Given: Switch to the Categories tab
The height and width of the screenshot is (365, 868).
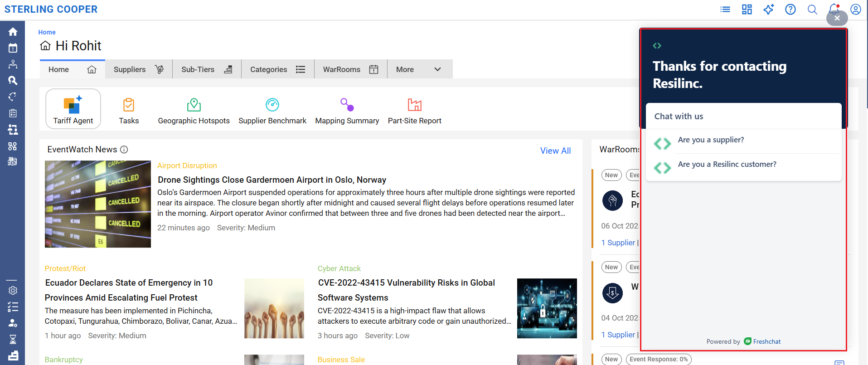Looking at the screenshot, I should pyautogui.click(x=278, y=69).
